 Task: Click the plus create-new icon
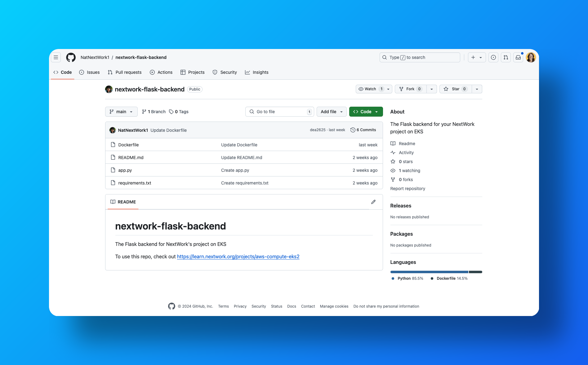click(x=473, y=57)
